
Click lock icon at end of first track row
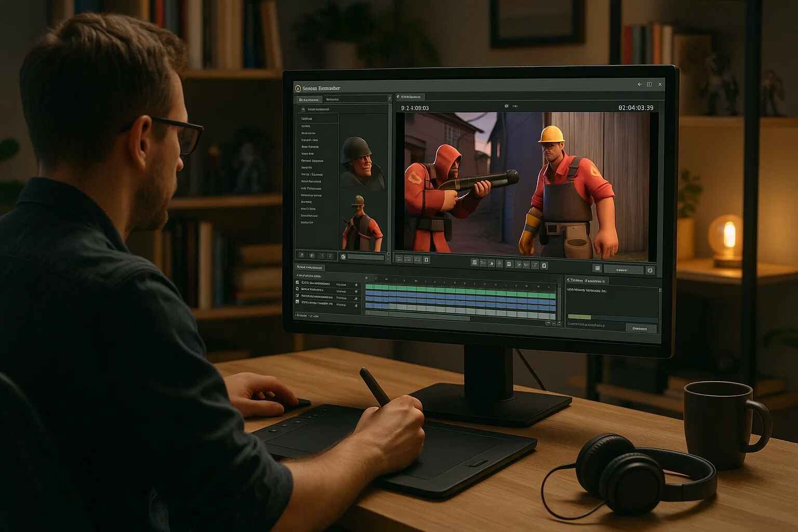(356, 285)
